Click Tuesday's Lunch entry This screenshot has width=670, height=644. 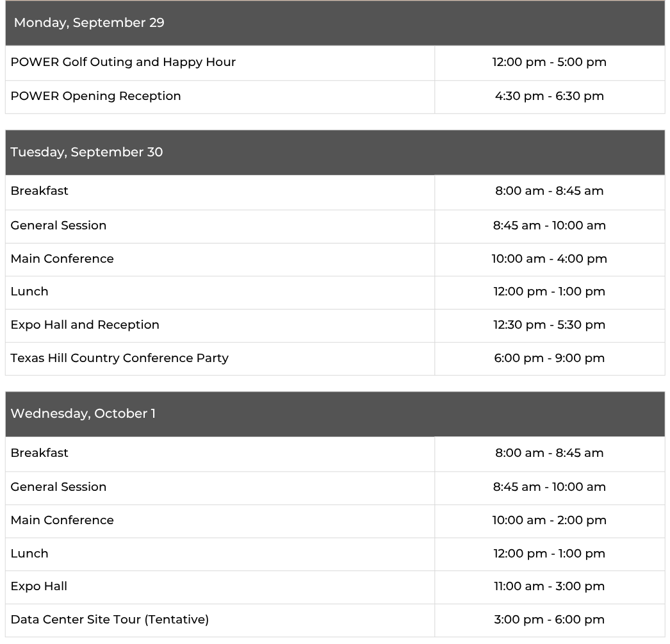29,292
